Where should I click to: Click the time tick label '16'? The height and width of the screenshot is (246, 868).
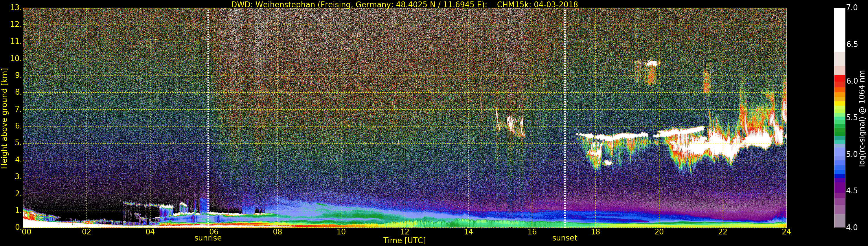[x=532, y=232]
